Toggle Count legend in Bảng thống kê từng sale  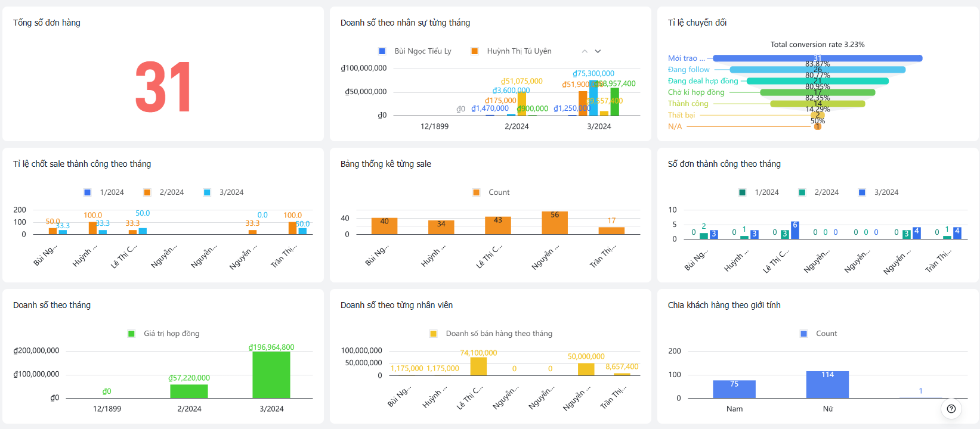491,192
